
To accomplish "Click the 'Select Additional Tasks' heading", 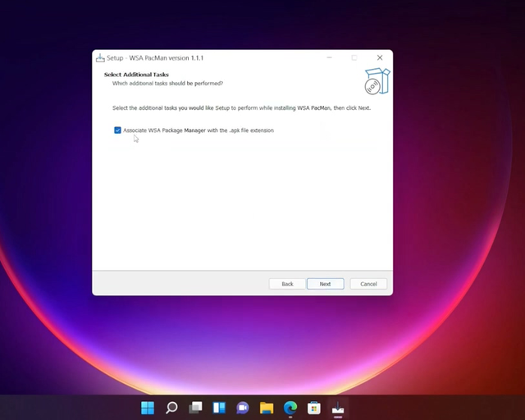I will (136, 75).
